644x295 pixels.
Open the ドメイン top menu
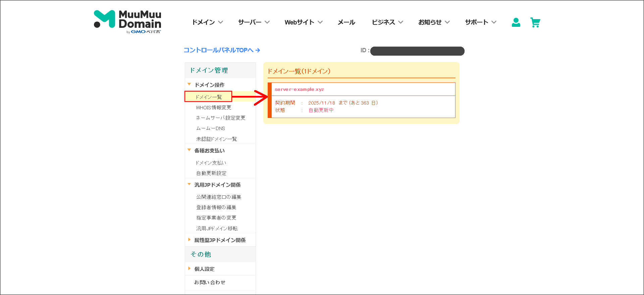point(207,22)
